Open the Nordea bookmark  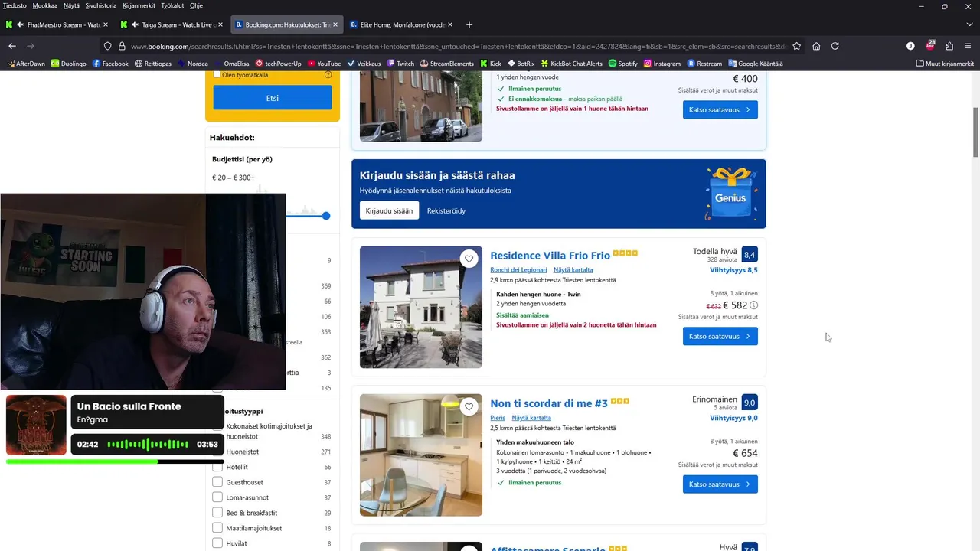pos(193,64)
